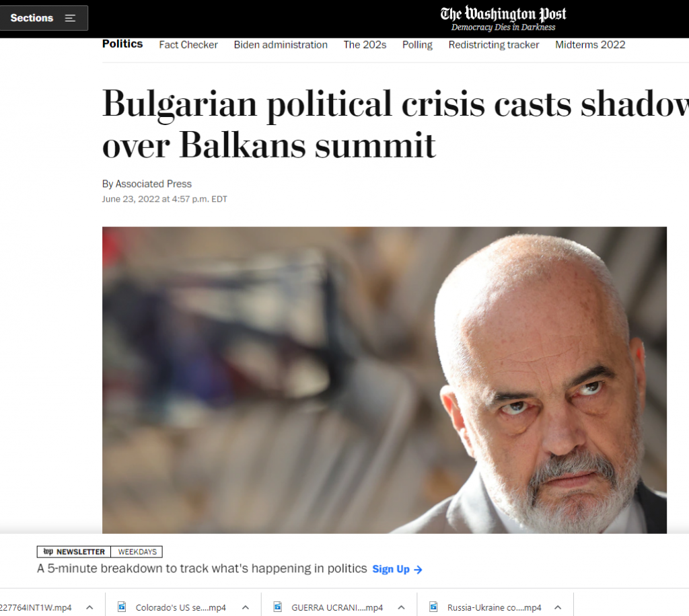Open chevron menu for GUERRA UCRANI....mp4
Image resolution: width=689 pixels, height=616 pixels.
point(401,607)
